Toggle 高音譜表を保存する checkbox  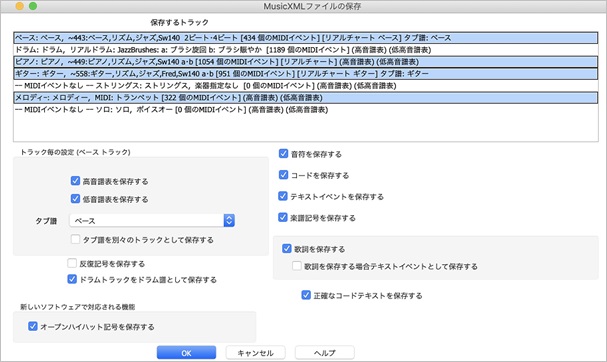click(75, 181)
